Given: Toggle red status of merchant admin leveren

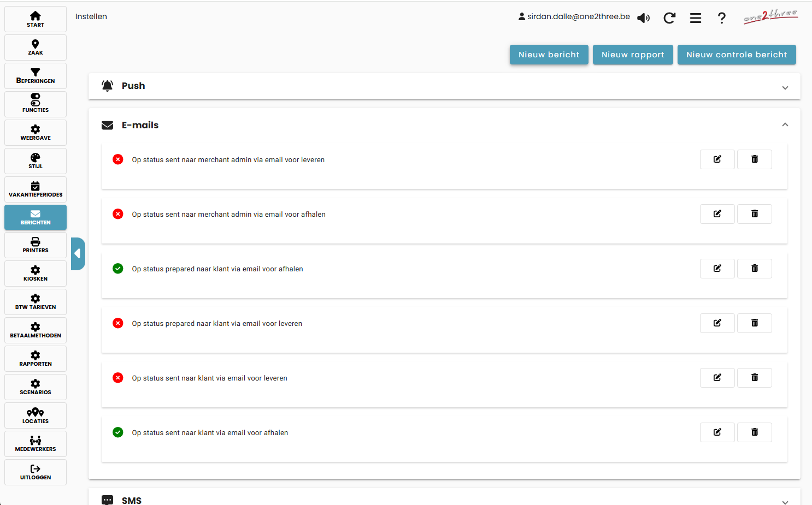Looking at the screenshot, I should click(x=118, y=159).
